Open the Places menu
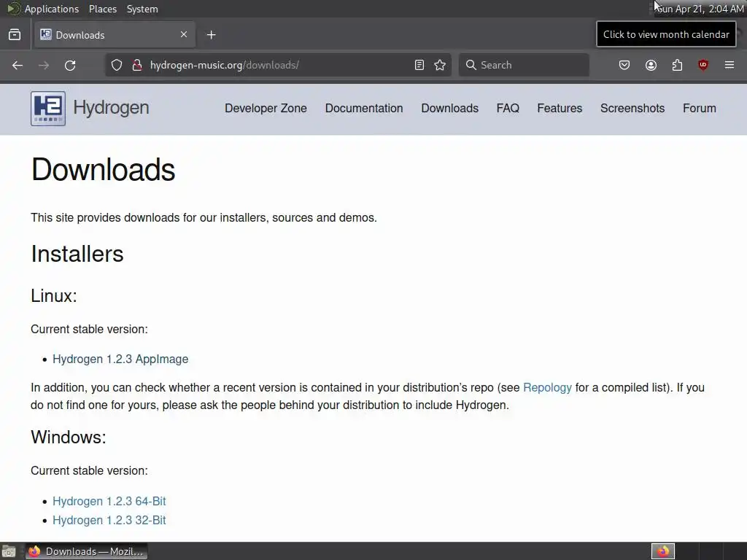The image size is (747, 560). (x=102, y=9)
